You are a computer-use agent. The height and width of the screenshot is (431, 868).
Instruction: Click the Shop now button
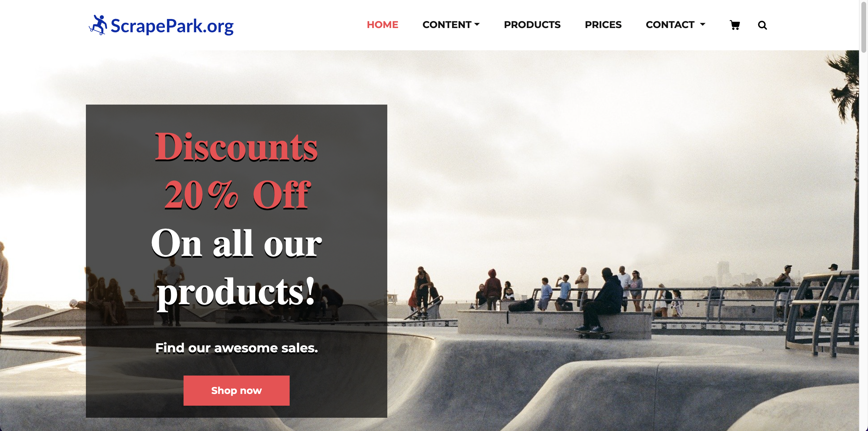click(x=236, y=390)
